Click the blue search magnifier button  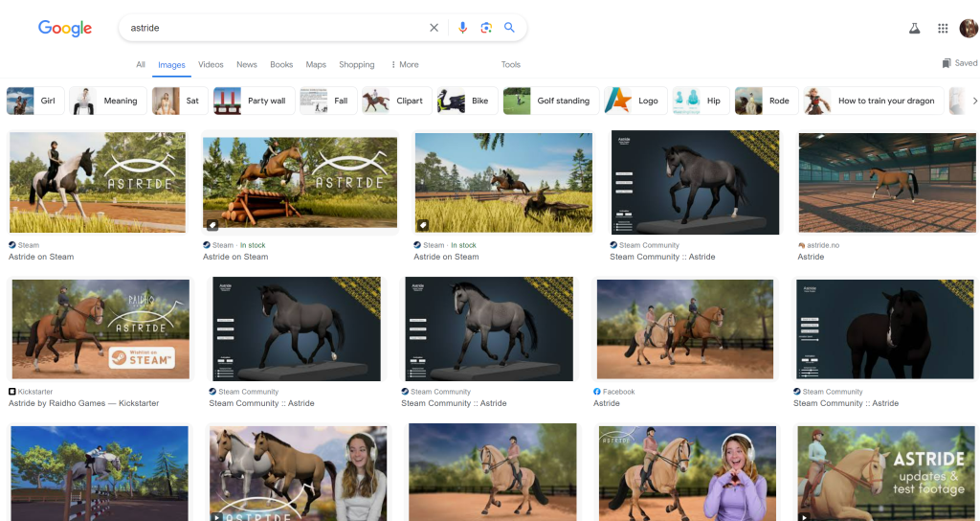click(509, 28)
